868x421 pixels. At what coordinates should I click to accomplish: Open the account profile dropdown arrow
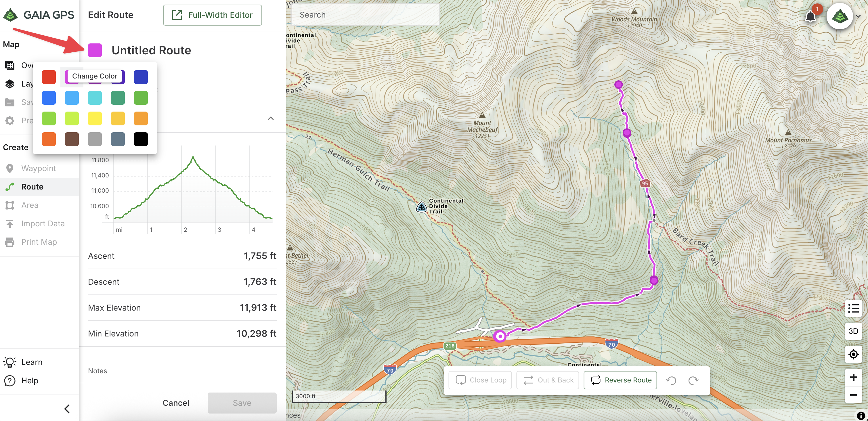click(858, 16)
